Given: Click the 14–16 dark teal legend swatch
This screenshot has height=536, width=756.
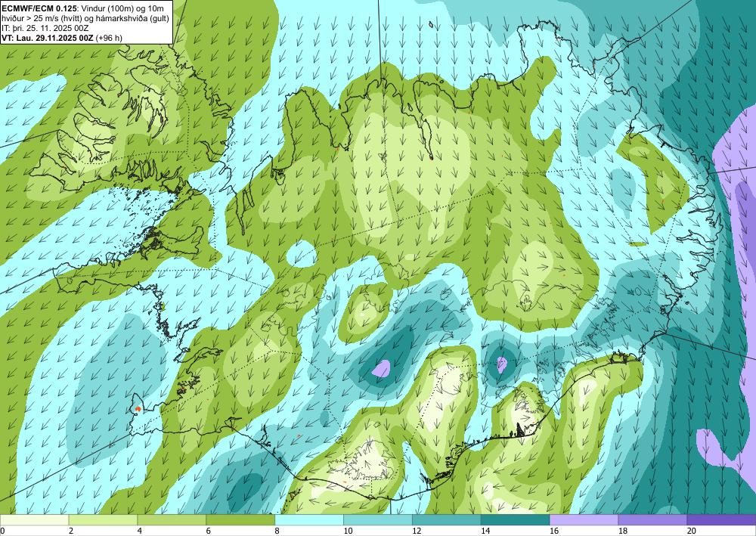Looking at the screenshot, I should tap(515, 519).
